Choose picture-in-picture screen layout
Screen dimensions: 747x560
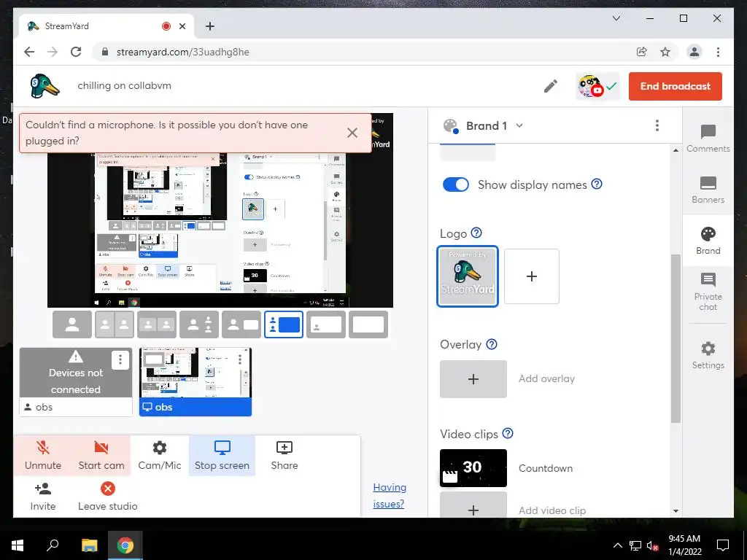tap(326, 324)
